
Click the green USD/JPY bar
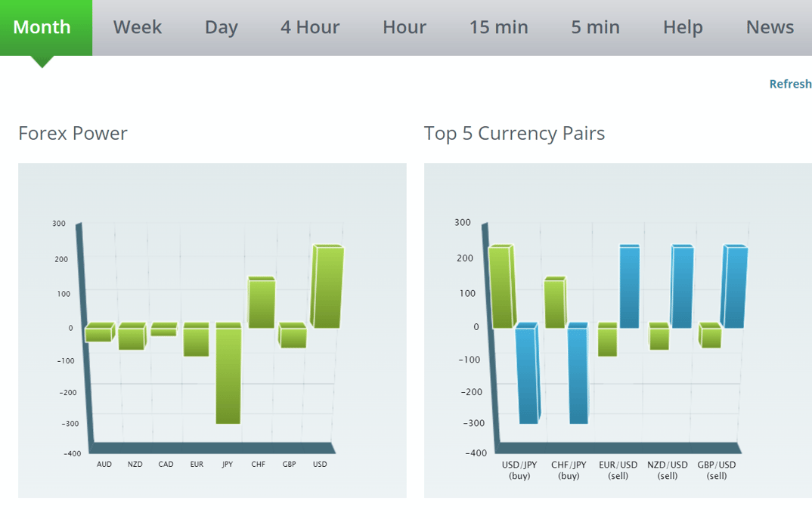pos(501,287)
